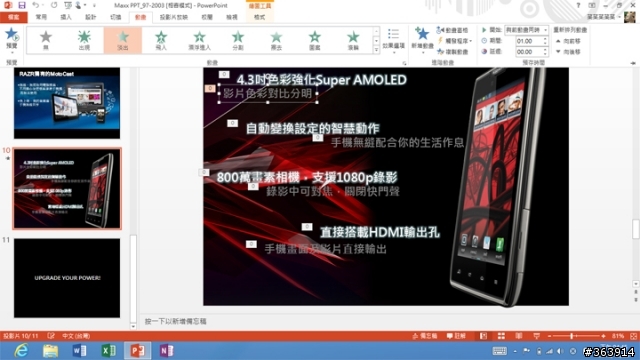Viewport: 640px width, 360px height.
Task: Open the Drawing Tools Format (格式) tab
Action: coord(260,17)
